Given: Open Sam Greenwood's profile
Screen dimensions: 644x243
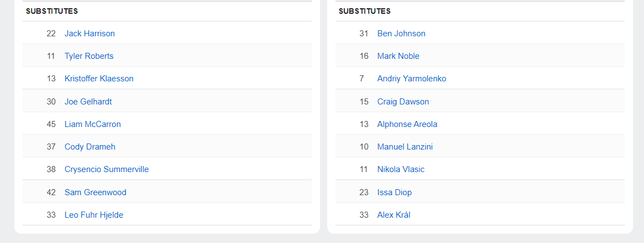Looking at the screenshot, I should click(95, 192).
